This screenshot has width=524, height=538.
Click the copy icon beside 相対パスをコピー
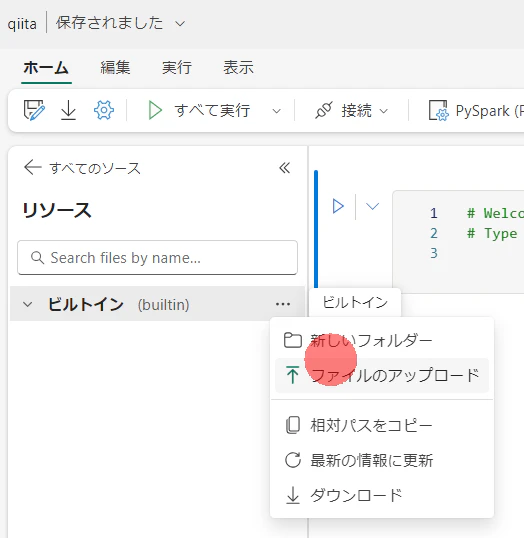(293, 425)
